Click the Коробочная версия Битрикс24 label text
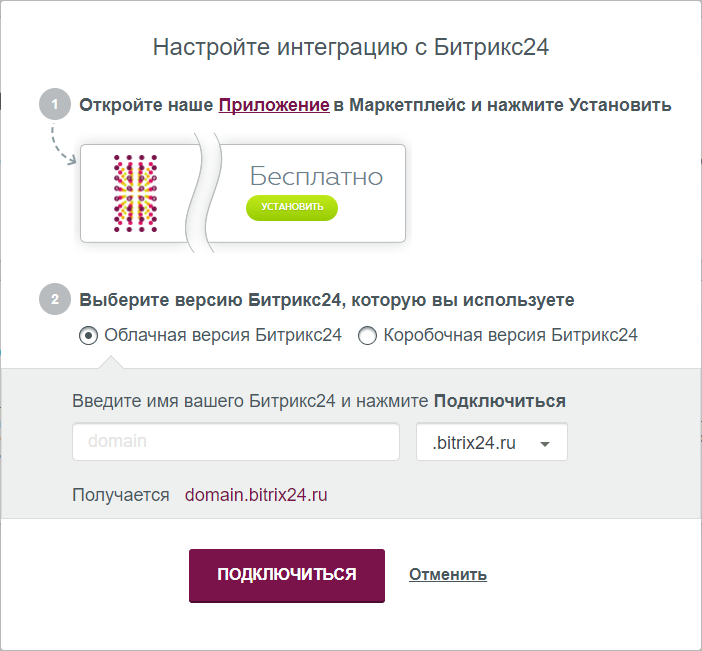 pyautogui.click(x=510, y=335)
